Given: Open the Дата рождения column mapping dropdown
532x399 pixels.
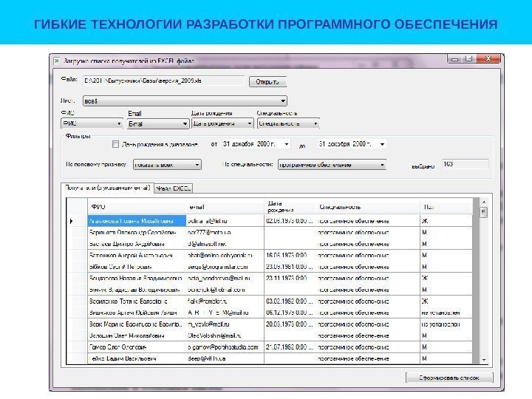Looking at the screenshot, I should pyautogui.click(x=222, y=123).
